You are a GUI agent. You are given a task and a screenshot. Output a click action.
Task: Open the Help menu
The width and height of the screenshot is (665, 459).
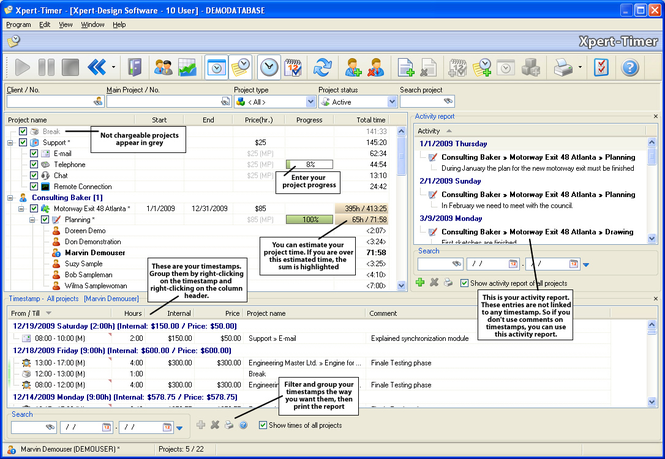[x=119, y=25]
